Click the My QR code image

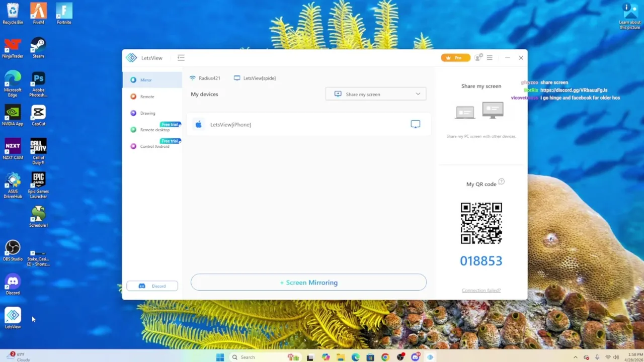pos(481,223)
